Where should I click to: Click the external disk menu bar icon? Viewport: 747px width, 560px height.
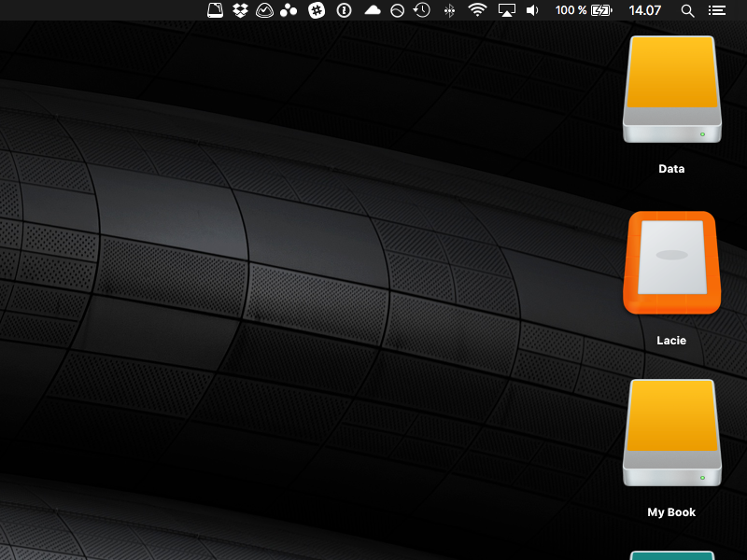[x=215, y=10]
